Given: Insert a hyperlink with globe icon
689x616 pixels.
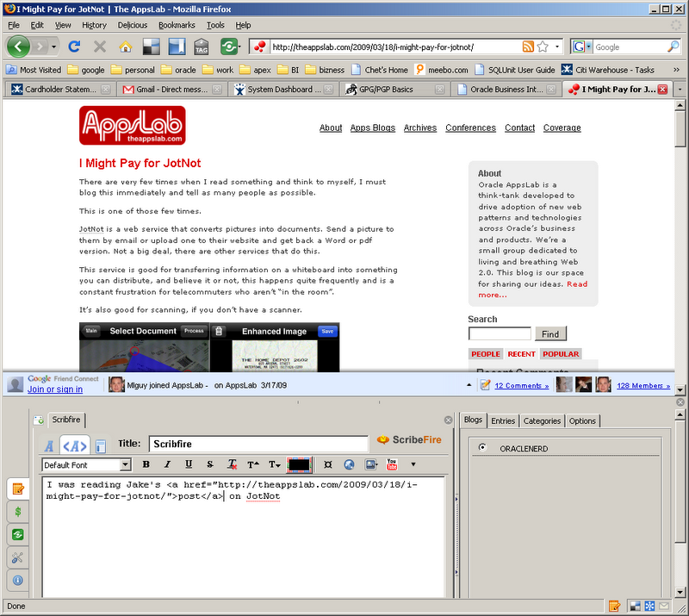Looking at the screenshot, I should [350, 464].
